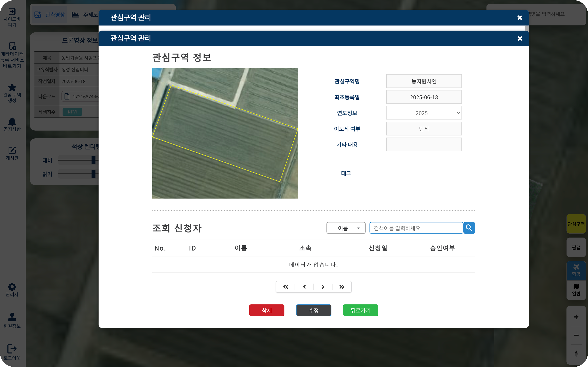Click the 대비 contrast slider handle
This screenshot has width=588, height=367.
coord(93,160)
